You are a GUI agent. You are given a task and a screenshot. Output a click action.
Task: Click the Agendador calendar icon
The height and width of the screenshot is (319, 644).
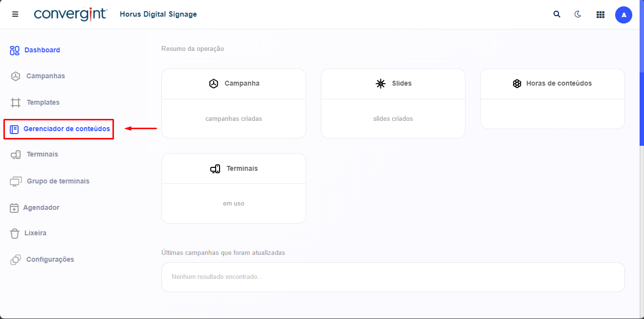[14, 208]
